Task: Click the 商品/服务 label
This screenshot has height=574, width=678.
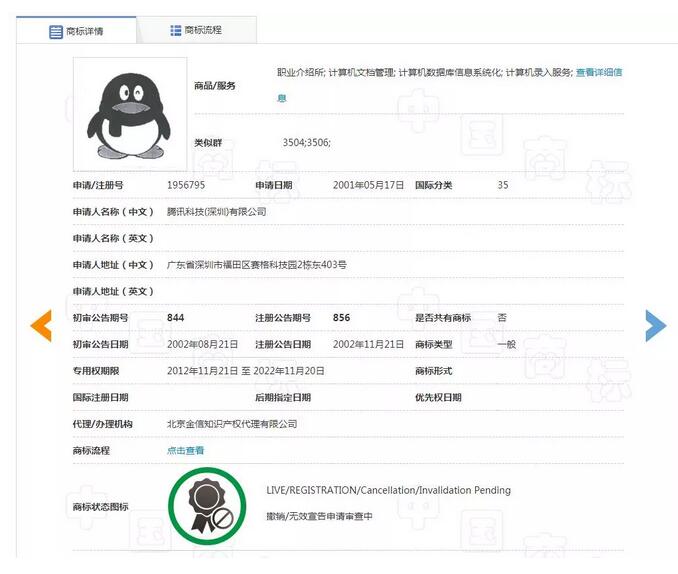Action: tap(214, 86)
